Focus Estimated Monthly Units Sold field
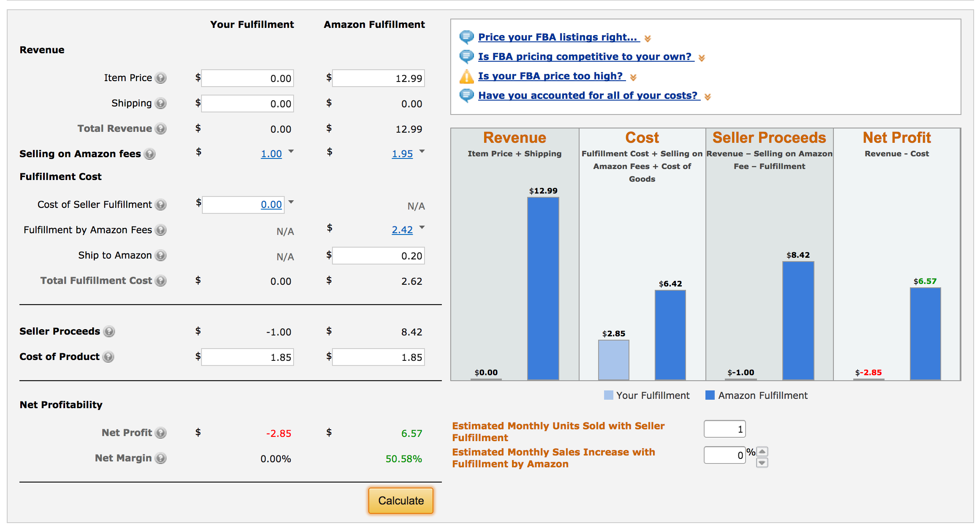 coord(725,429)
